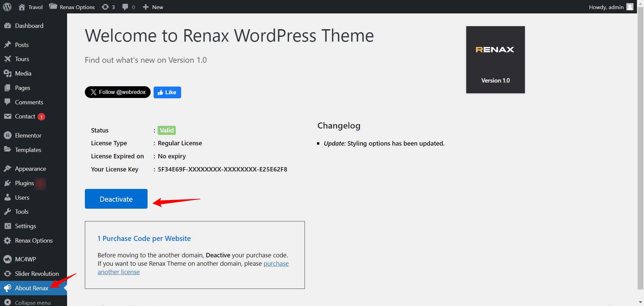Click the Comments speech bubble icon in the sidebar
This screenshot has width=644, height=306.
7,102
